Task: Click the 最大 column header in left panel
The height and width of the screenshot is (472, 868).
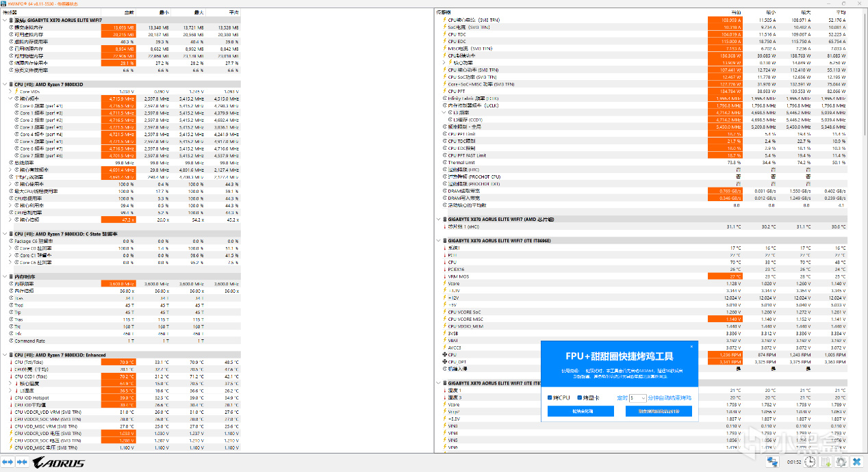Action: [x=188, y=12]
